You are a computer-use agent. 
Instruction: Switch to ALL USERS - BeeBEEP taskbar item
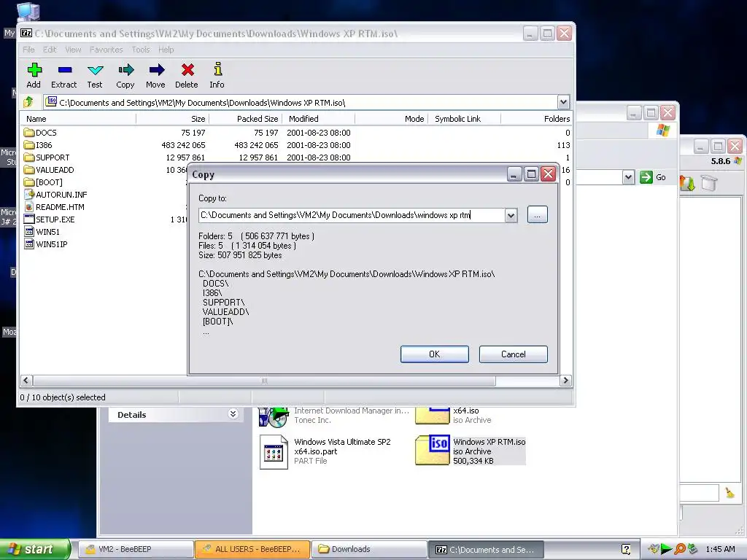(252, 549)
